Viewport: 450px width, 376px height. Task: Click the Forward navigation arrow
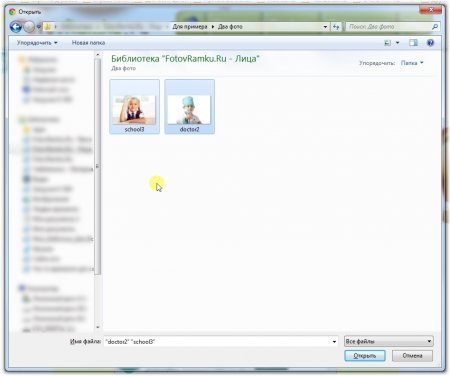tap(29, 27)
